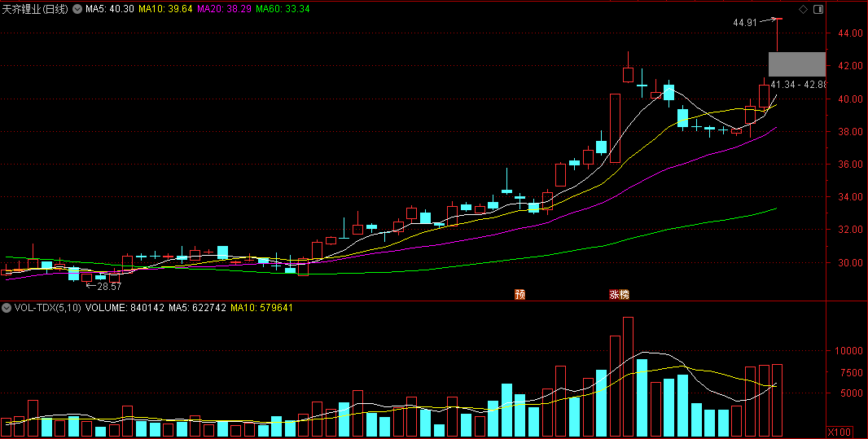Click the gray price gap rectangle

(797, 64)
